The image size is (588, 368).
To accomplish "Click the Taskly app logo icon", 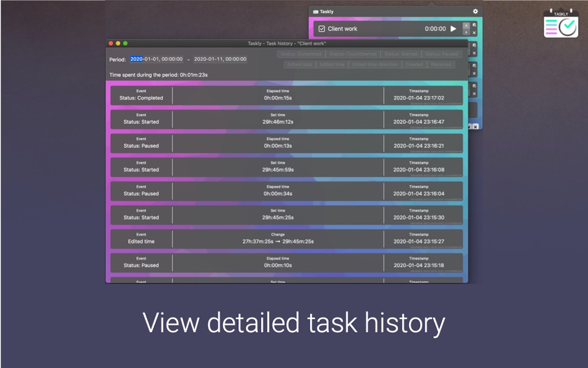I will (x=561, y=23).
